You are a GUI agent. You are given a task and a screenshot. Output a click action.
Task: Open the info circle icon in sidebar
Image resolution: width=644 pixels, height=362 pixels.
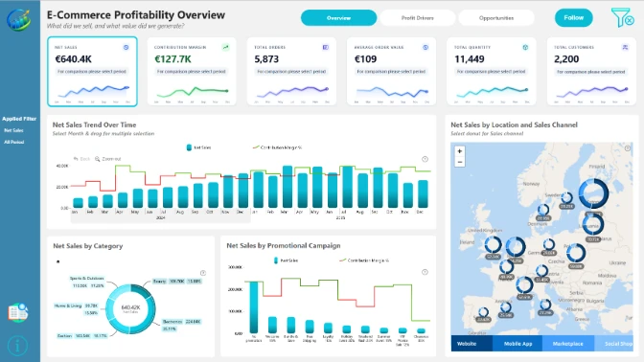click(x=17, y=346)
